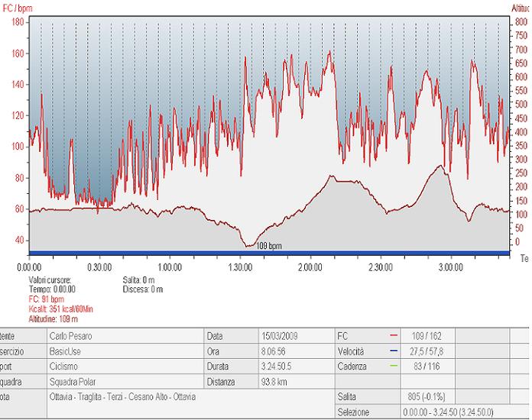Screen dimensions: 532x420
Task: Click the Durata value 3.24.50.5
Action: pyautogui.click(x=279, y=367)
